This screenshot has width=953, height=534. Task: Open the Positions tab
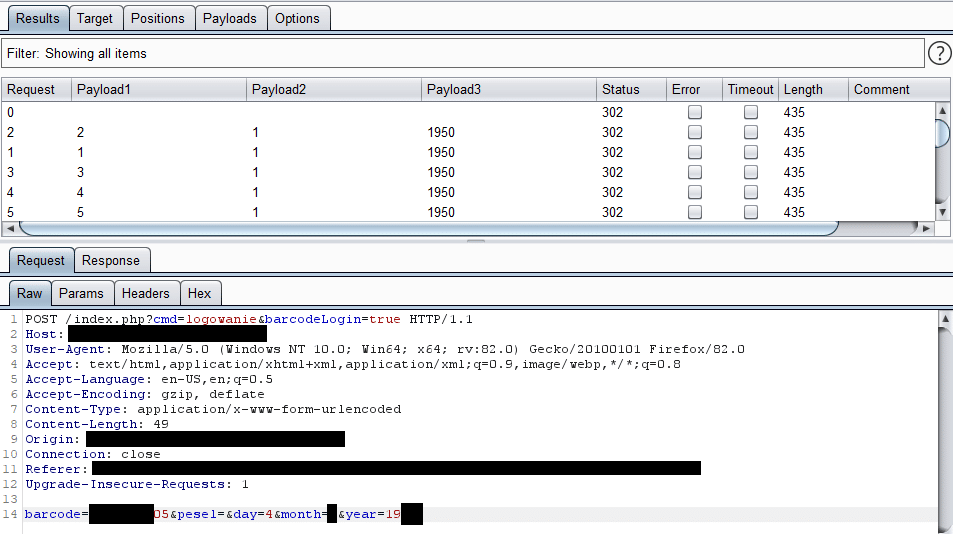click(x=158, y=18)
